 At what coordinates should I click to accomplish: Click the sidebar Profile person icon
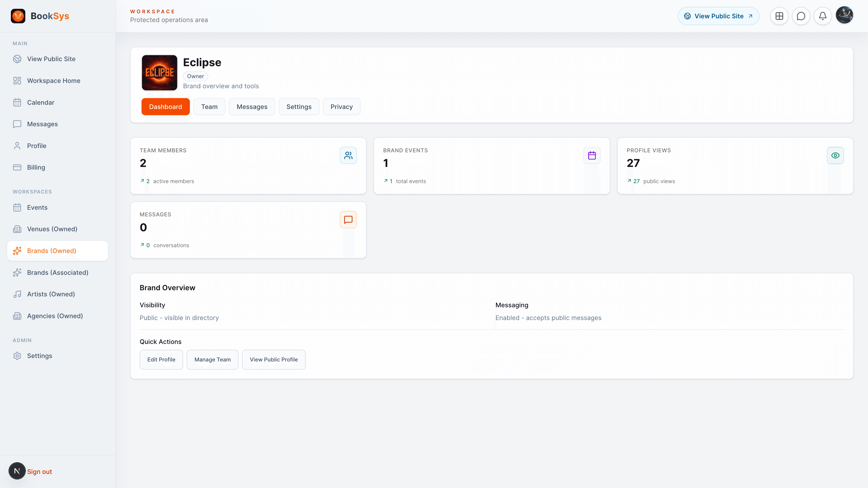click(x=17, y=146)
